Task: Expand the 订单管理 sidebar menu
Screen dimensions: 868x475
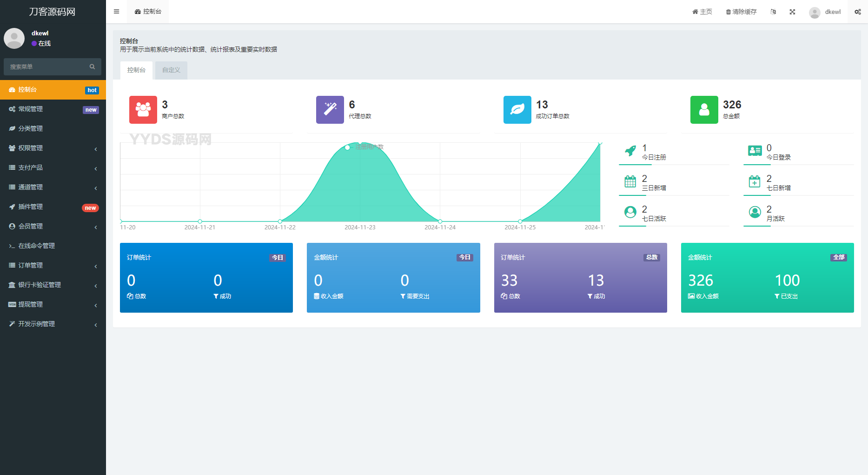Action: click(53, 265)
